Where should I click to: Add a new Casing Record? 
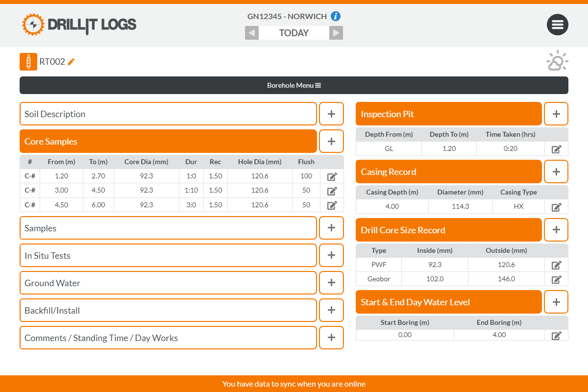tap(556, 171)
